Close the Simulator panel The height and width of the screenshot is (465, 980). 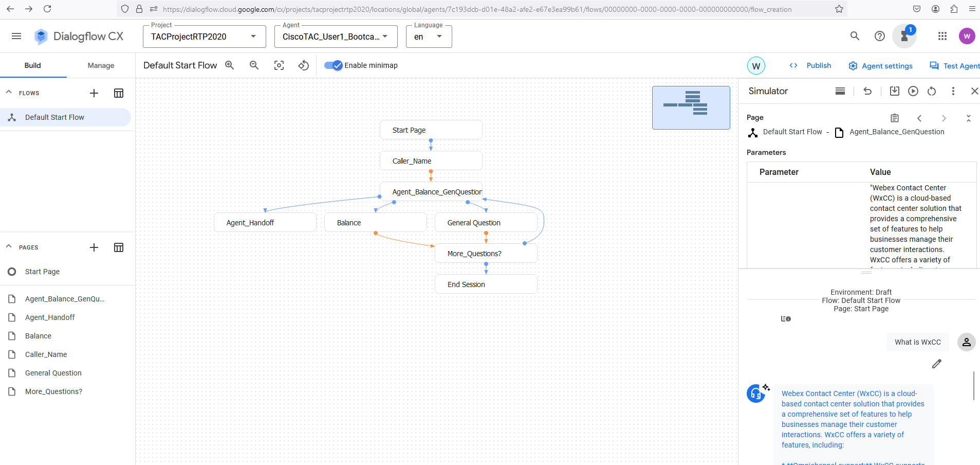coord(974,91)
